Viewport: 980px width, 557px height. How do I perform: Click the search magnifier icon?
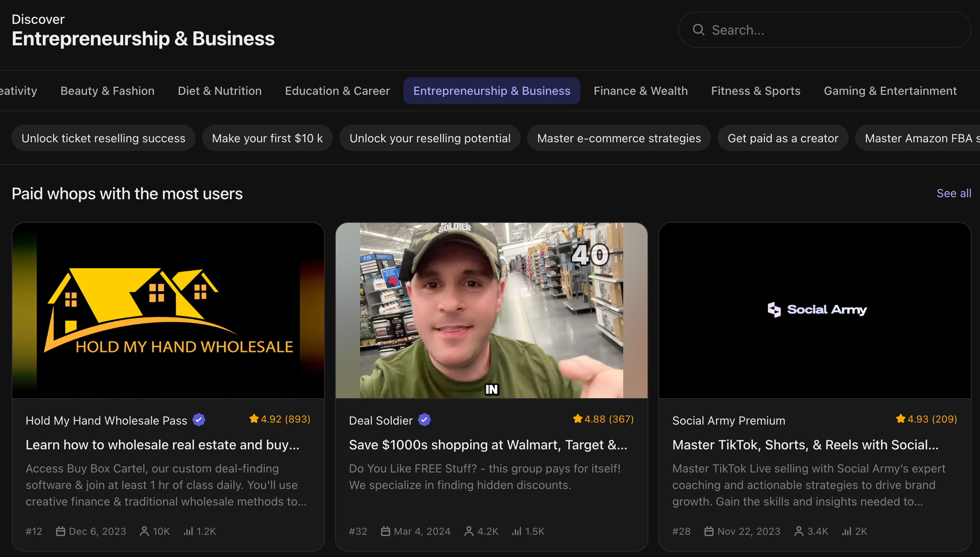click(698, 30)
